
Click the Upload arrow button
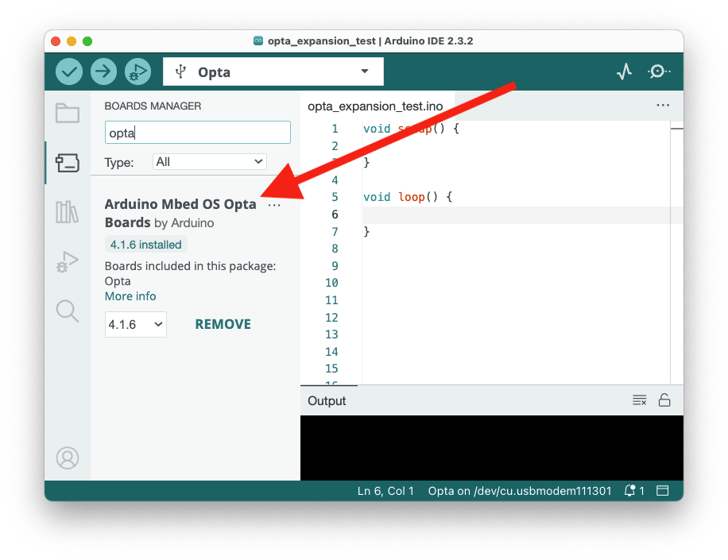pyautogui.click(x=103, y=72)
